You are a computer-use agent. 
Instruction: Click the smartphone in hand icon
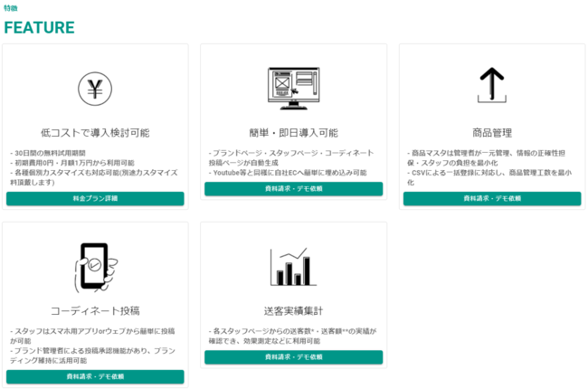click(x=95, y=268)
